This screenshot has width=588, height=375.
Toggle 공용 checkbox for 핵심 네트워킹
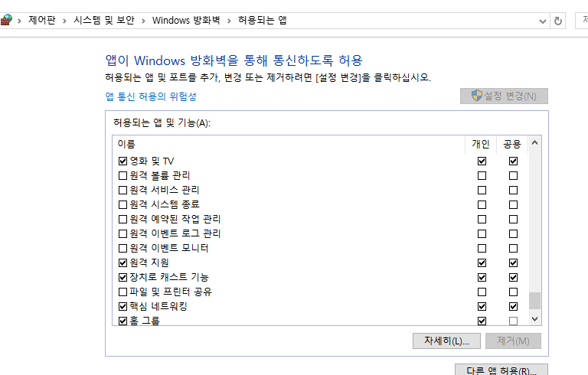[514, 306]
